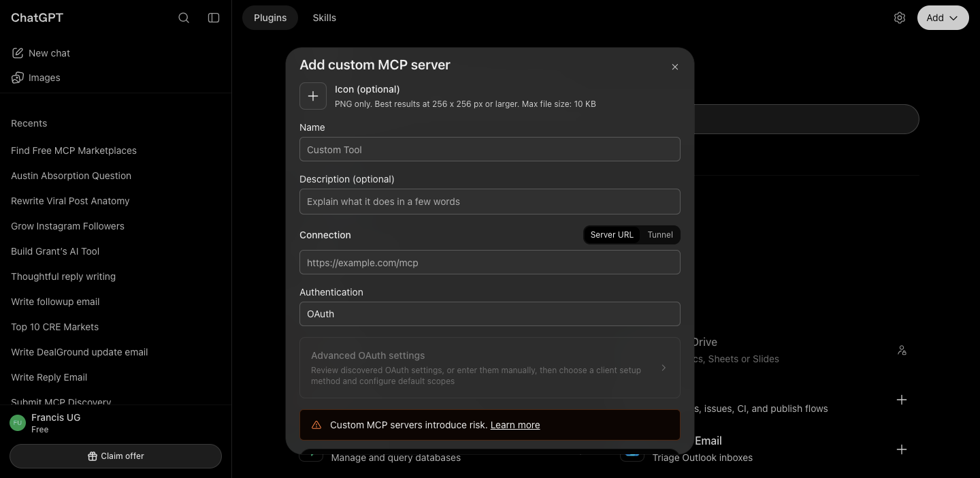The height and width of the screenshot is (478, 980).
Task: Focus the Description input field
Action: [x=490, y=202]
